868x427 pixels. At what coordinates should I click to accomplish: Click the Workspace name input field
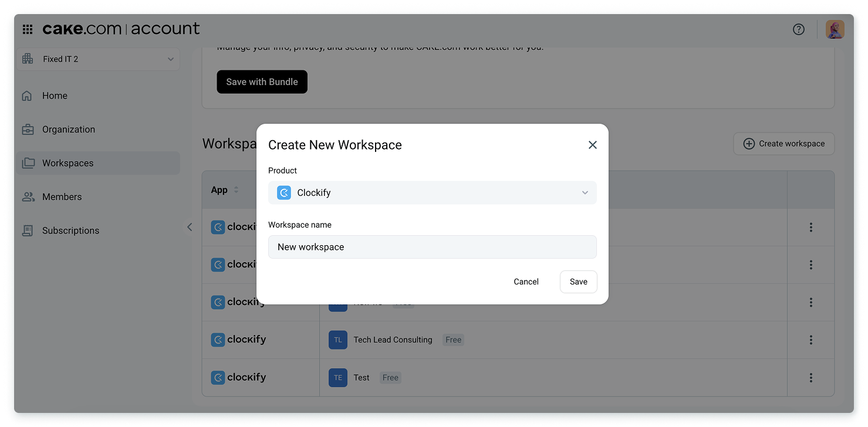pyautogui.click(x=432, y=247)
